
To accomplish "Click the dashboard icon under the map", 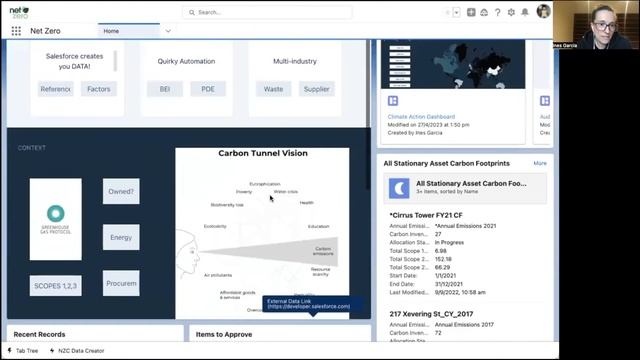I will pos(393,101).
